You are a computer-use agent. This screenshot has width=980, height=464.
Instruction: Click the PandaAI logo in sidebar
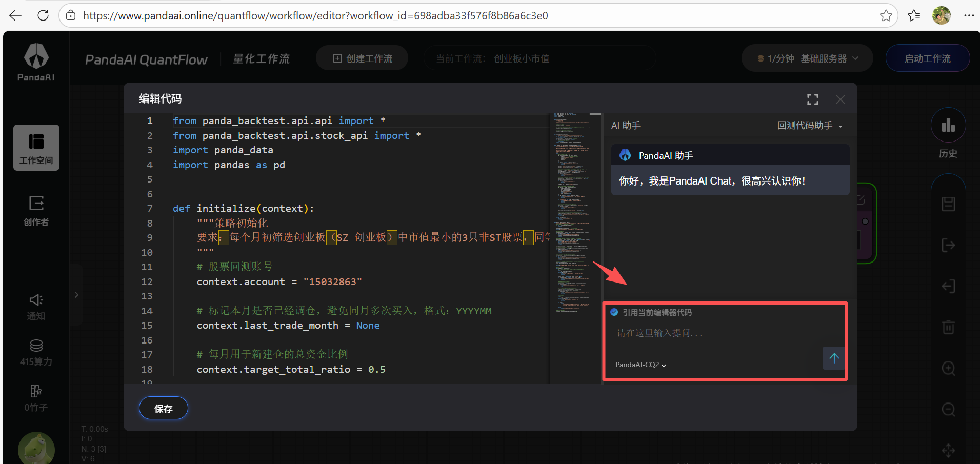tap(36, 62)
